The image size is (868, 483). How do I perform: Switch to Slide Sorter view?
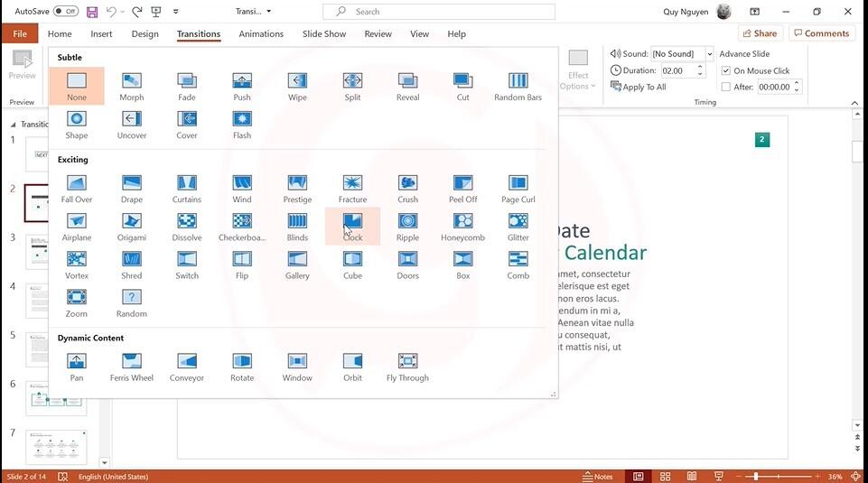[x=666, y=477]
